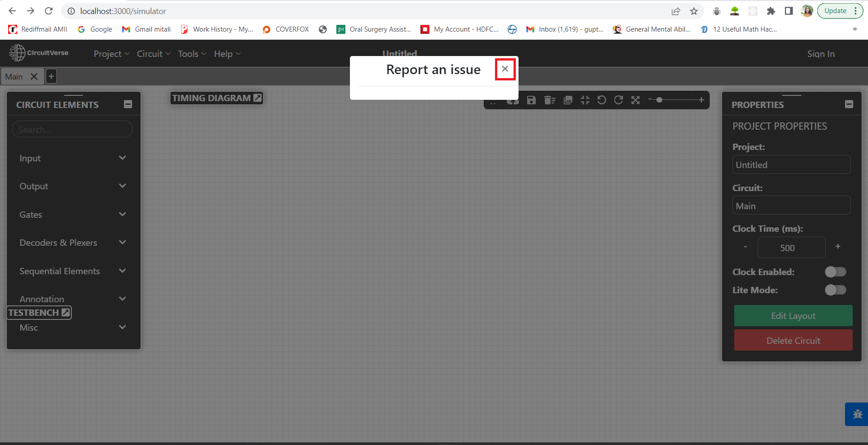
Task: Undo the last action via toolbar icon
Action: (602, 100)
